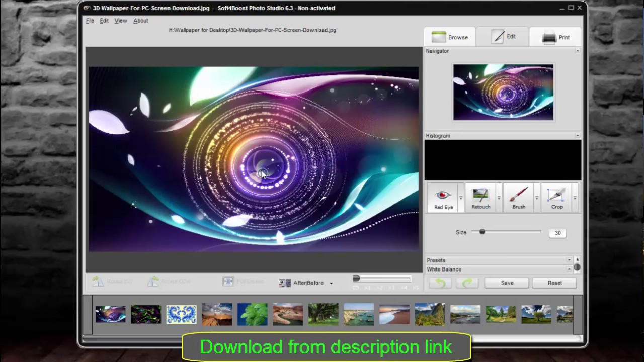Select the park path with trees thumbnail
The height and width of the screenshot is (362, 644).
point(501,314)
